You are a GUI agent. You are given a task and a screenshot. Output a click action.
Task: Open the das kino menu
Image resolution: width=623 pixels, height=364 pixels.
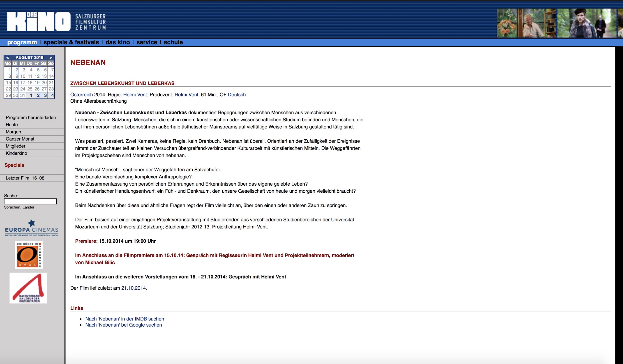[118, 42]
